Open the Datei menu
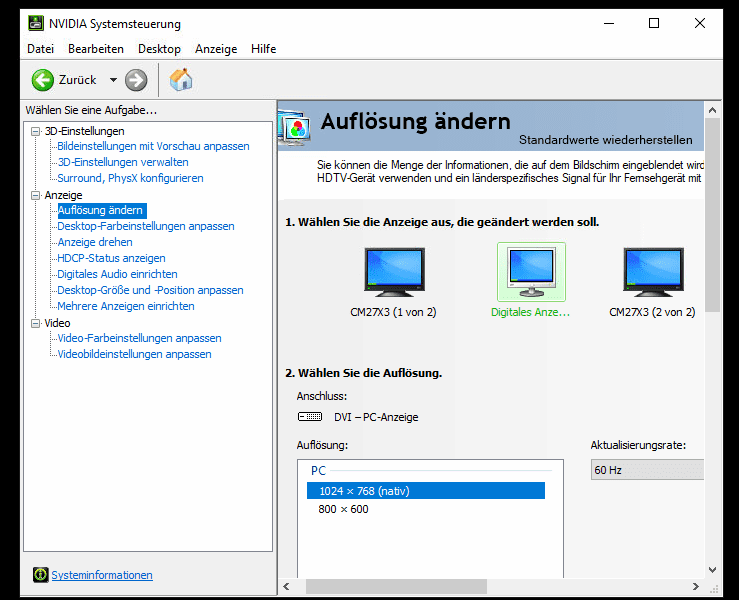Screen dimensions: 739x600 pyautogui.click(x=41, y=49)
